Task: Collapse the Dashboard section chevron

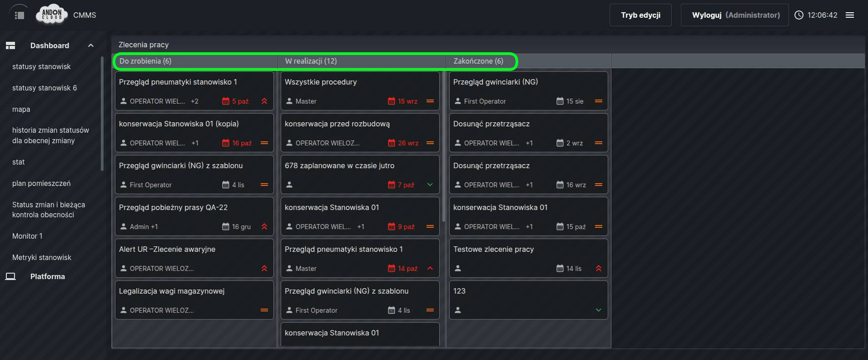Action: click(x=91, y=45)
